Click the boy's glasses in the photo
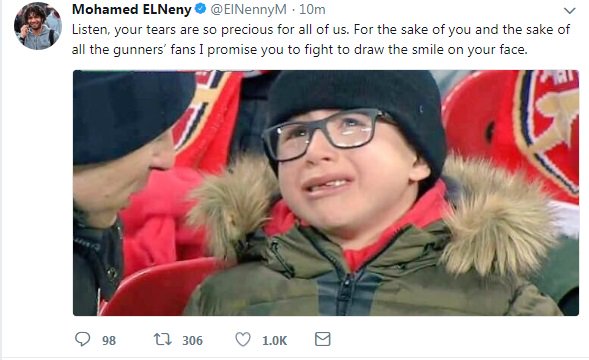589x360 pixels. [x=325, y=134]
